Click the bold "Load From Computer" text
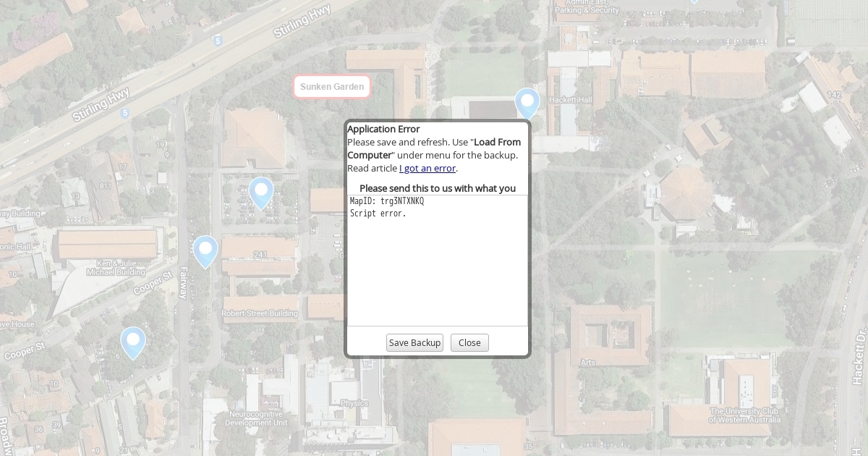This screenshot has width=868, height=456. 434,148
